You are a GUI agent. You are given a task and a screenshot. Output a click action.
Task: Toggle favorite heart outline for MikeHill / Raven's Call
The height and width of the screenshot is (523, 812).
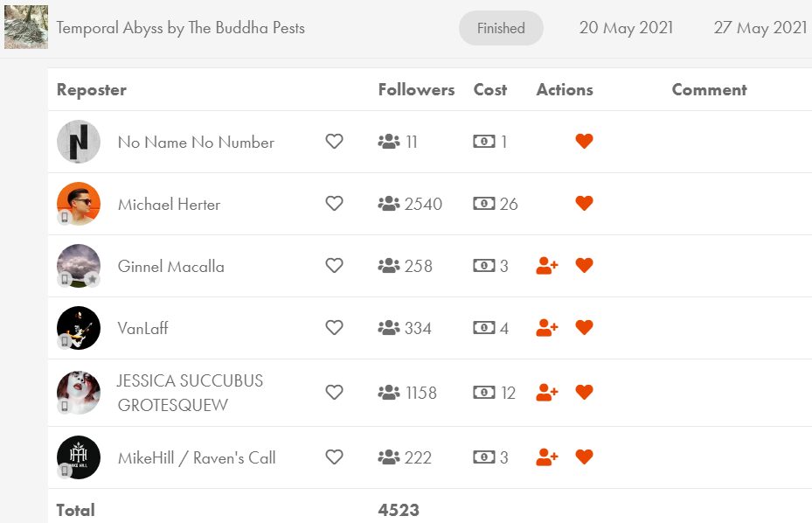pyautogui.click(x=334, y=457)
